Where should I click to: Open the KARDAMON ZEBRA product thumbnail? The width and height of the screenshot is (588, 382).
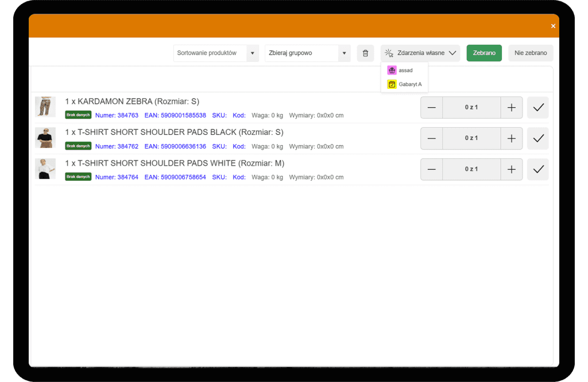(45, 107)
